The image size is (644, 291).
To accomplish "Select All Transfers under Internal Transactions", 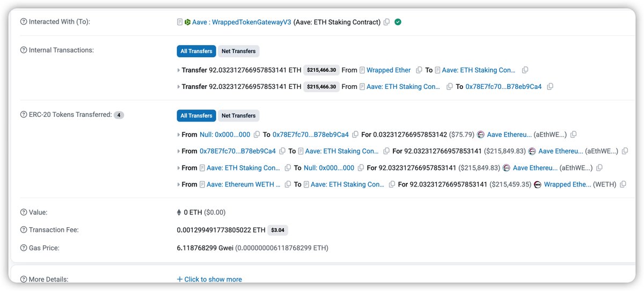I will click(x=196, y=51).
